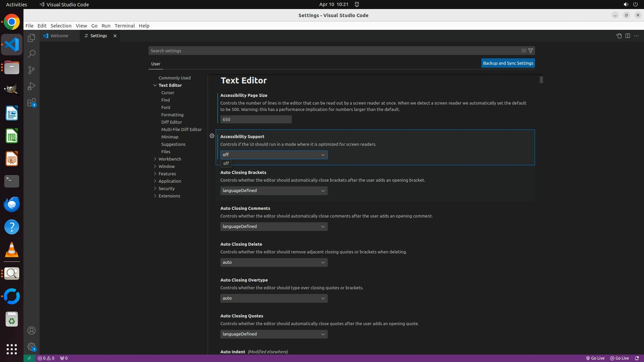Open the Manage gear icon
This screenshot has height=362, width=644.
[x=32, y=347]
